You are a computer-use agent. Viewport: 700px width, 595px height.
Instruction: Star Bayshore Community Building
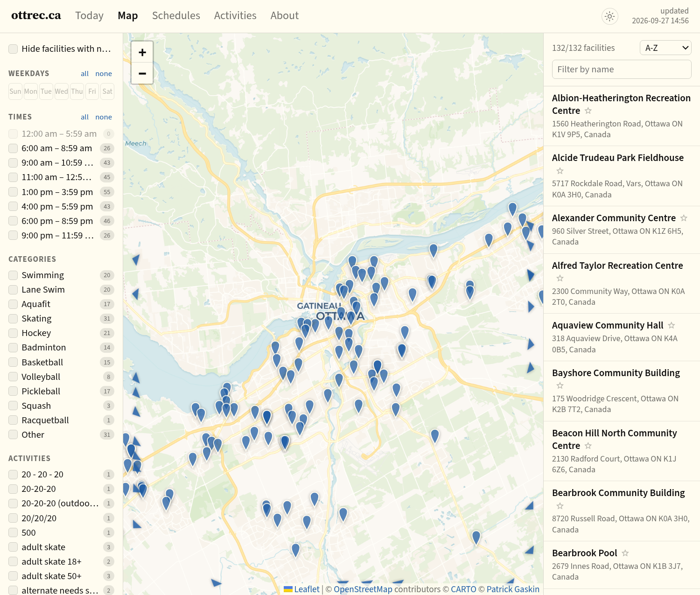(560, 385)
